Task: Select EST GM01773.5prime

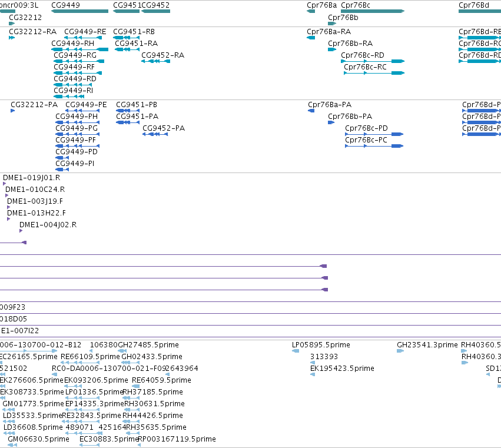Action: 33,404
